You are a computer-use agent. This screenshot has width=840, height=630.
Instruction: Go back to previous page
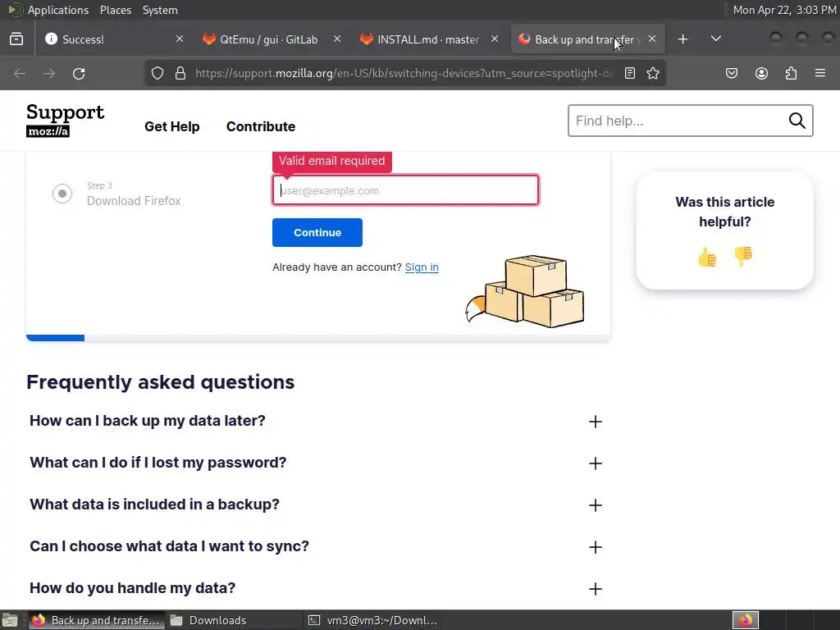coord(20,73)
